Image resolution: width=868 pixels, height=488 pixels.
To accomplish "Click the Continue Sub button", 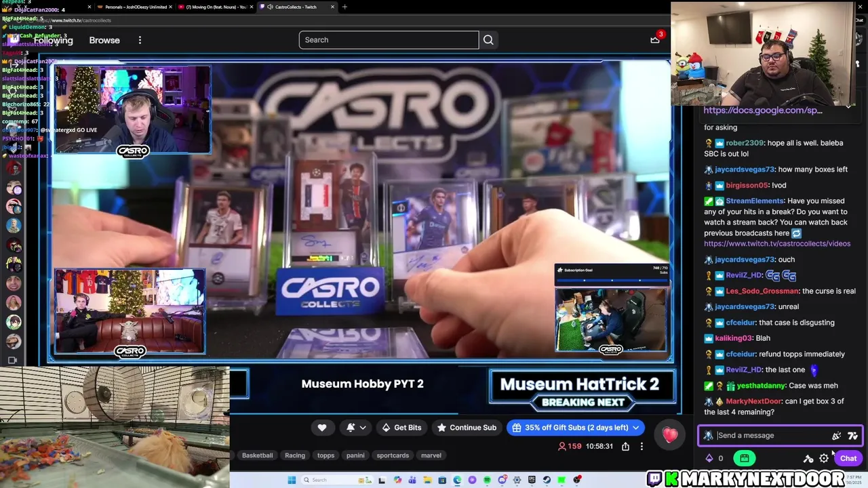I will tap(467, 428).
